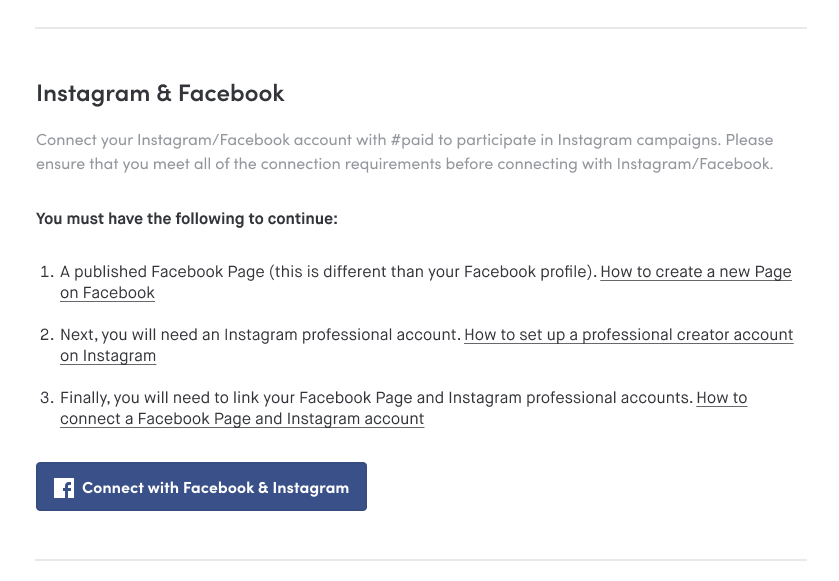839x581 pixels.
Task: Click the "Instagram & Facebook" section heading
Action: pyautogui.click(x=160, y=94)
